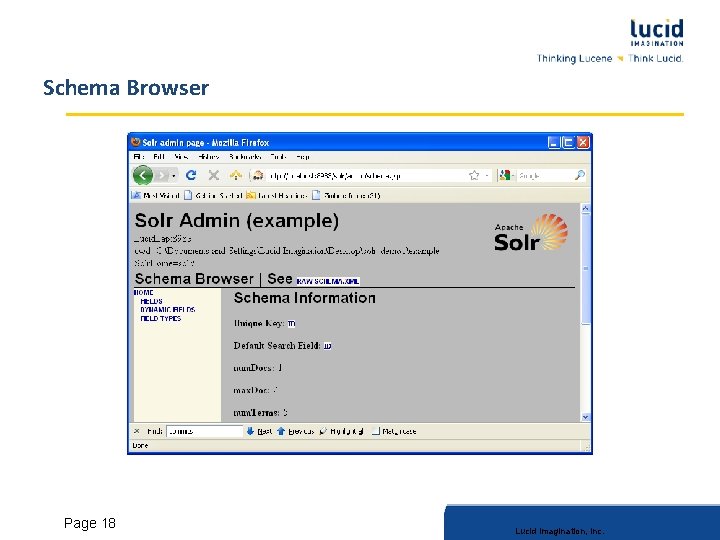Click the site identity icon in address bar
The height and width of the screenshot is (540, 720).
pyautogui.click(x=258, y=175)
